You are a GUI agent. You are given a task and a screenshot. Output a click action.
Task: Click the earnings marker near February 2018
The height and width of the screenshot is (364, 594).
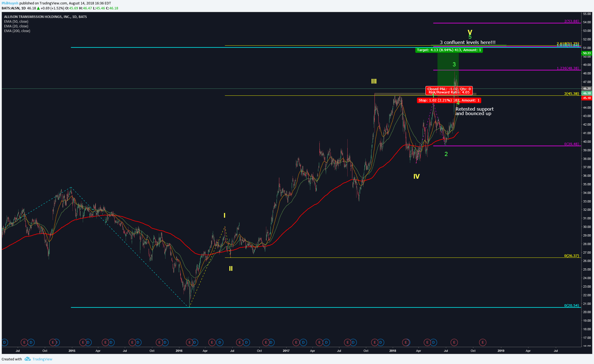point(406,342)
